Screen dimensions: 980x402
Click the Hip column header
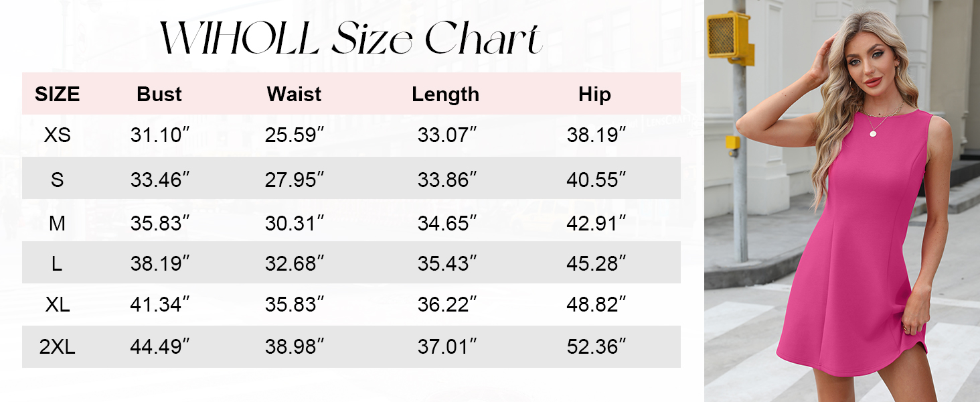pyautogui.click(x=594, y=94)
